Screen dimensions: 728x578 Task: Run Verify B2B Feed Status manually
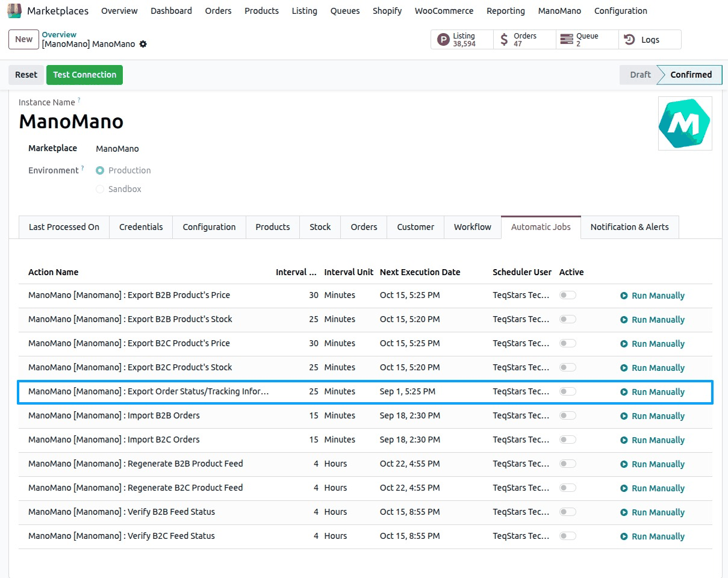653,512
